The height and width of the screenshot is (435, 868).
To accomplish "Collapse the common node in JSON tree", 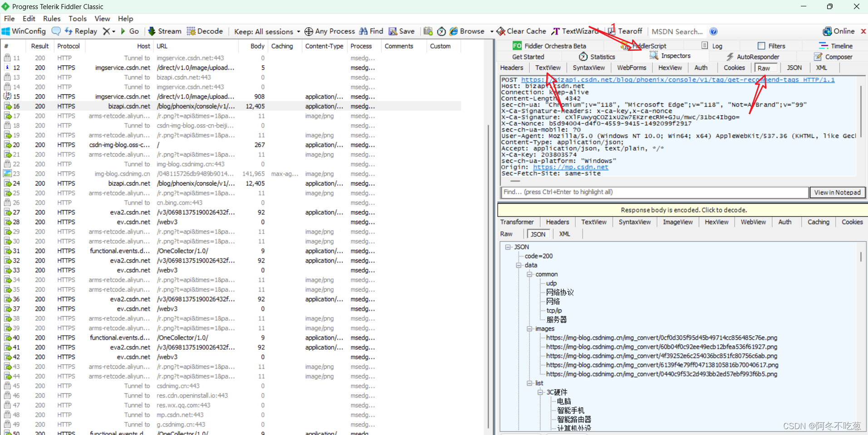I will coord(530,274).
